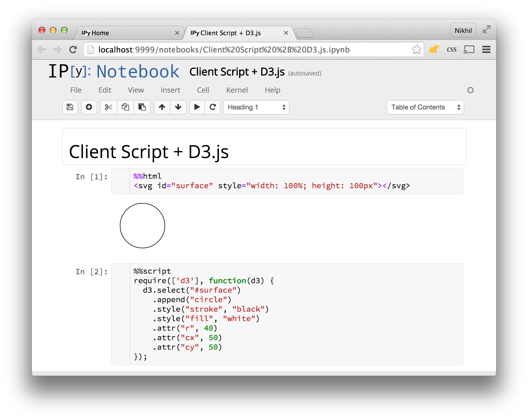Reload the notebook page
Image resolution: width=528 pixels, height=420 pixels.
[x=73, y=50]
